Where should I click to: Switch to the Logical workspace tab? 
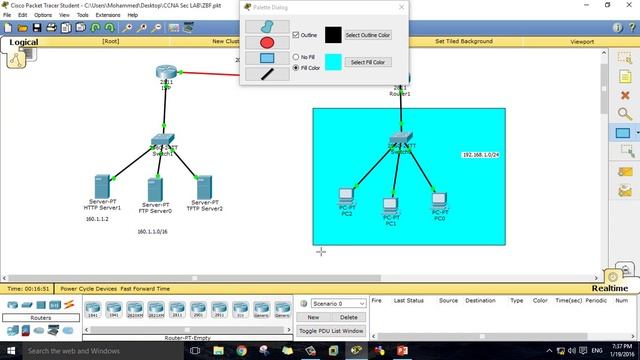point(24,42)
